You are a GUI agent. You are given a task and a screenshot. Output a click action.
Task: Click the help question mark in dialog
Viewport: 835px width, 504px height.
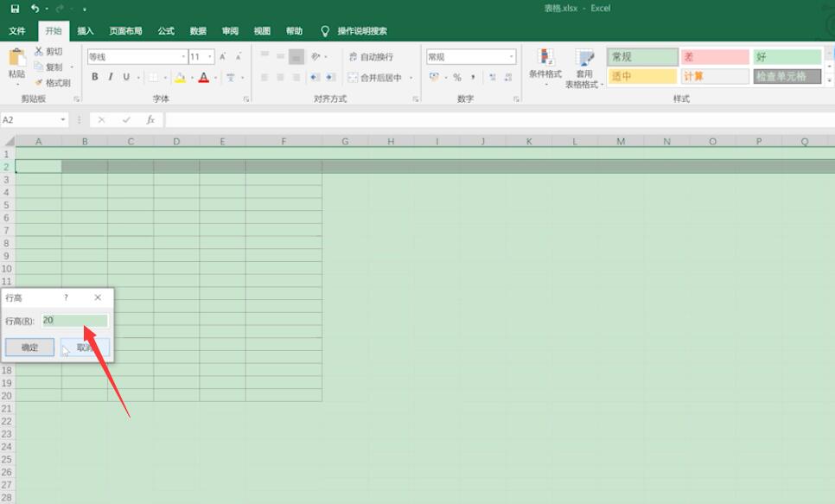pyautogui.click(x=66, y=297)
